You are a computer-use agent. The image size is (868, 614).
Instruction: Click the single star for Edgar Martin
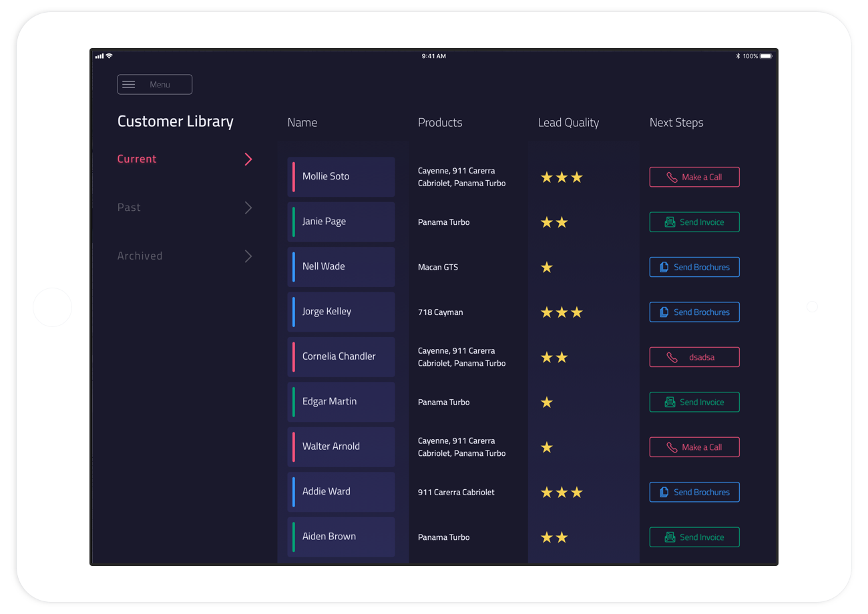click(547, 402)
